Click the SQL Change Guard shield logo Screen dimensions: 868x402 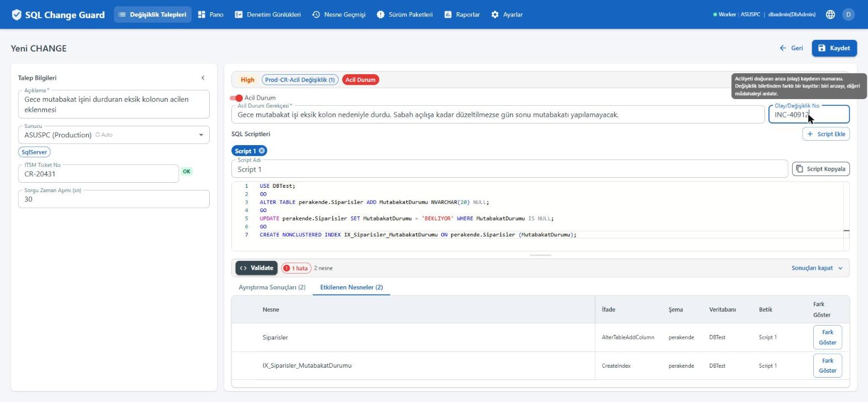[x=17, y=15]
